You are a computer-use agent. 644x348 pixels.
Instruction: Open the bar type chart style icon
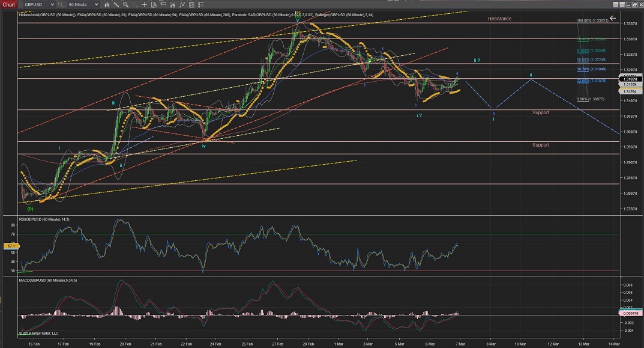click(x=107, y=4)
